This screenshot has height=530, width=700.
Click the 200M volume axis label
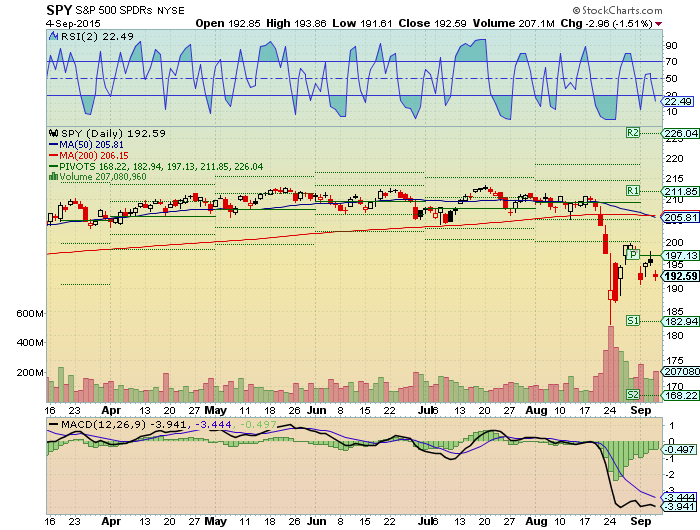[x=30, y=372]
